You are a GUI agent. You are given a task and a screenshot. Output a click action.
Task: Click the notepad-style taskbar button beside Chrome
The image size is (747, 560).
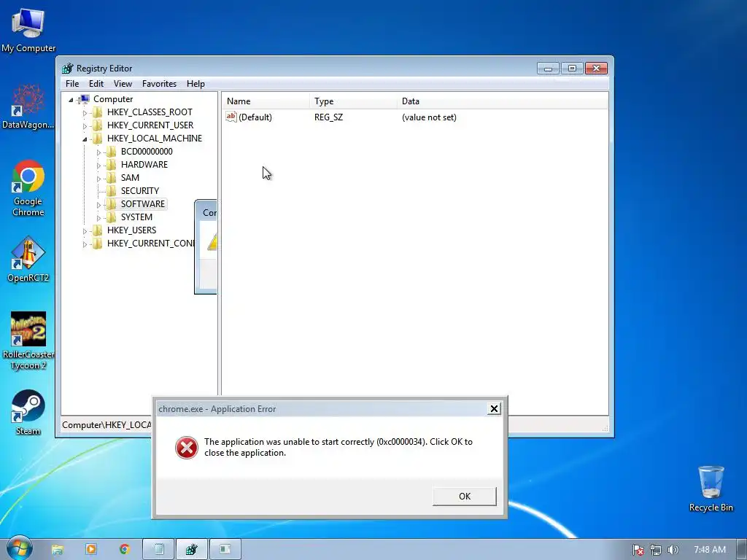tap(158, 550)
